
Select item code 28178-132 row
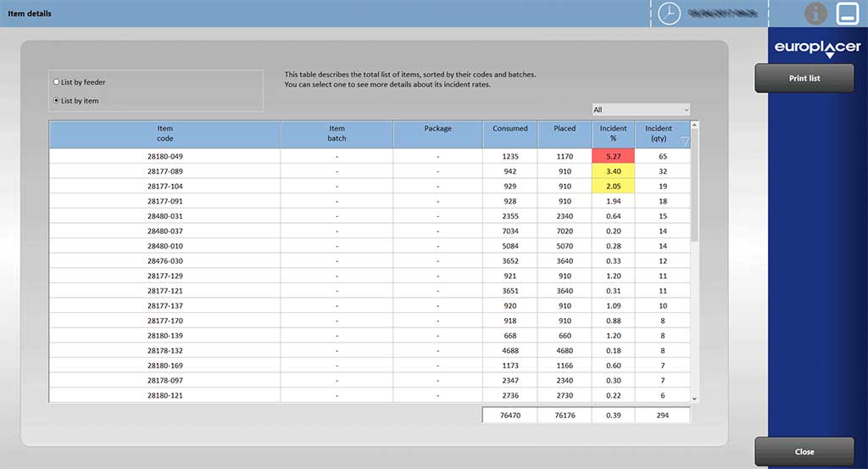[164, 350]
